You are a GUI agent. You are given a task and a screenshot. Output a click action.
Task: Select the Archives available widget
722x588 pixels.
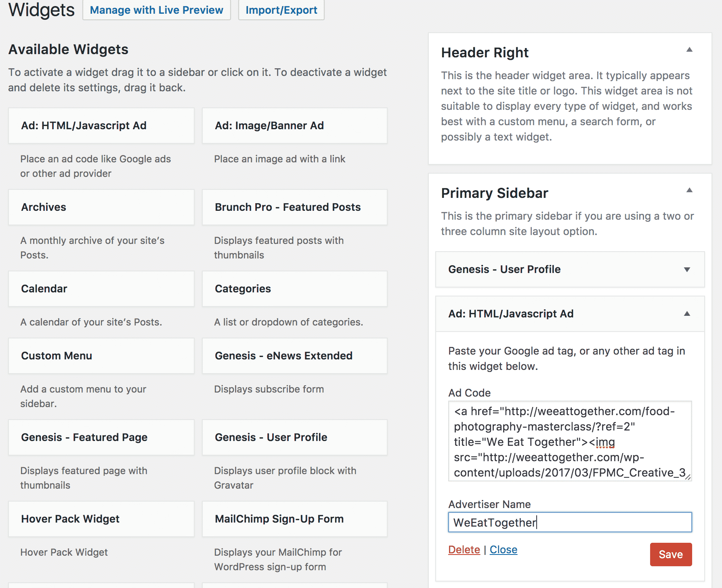coord(101,207)
